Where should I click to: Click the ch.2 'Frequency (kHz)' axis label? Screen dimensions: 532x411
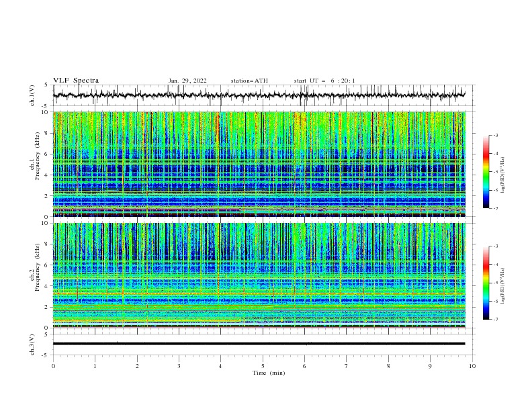(x=37, y=267)
